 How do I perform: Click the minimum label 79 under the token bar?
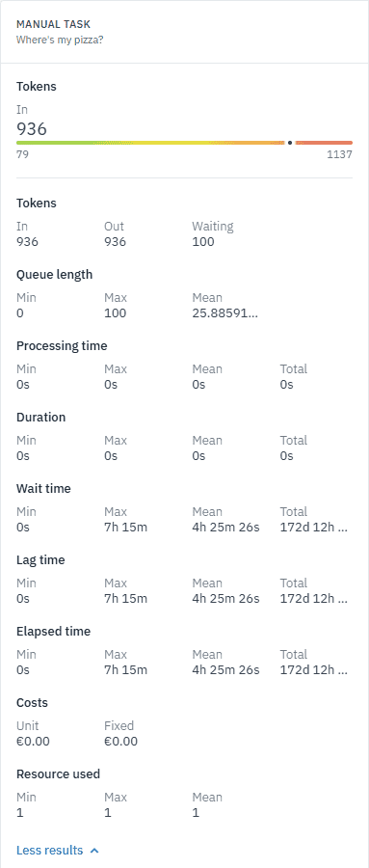[x=23, y=154]
